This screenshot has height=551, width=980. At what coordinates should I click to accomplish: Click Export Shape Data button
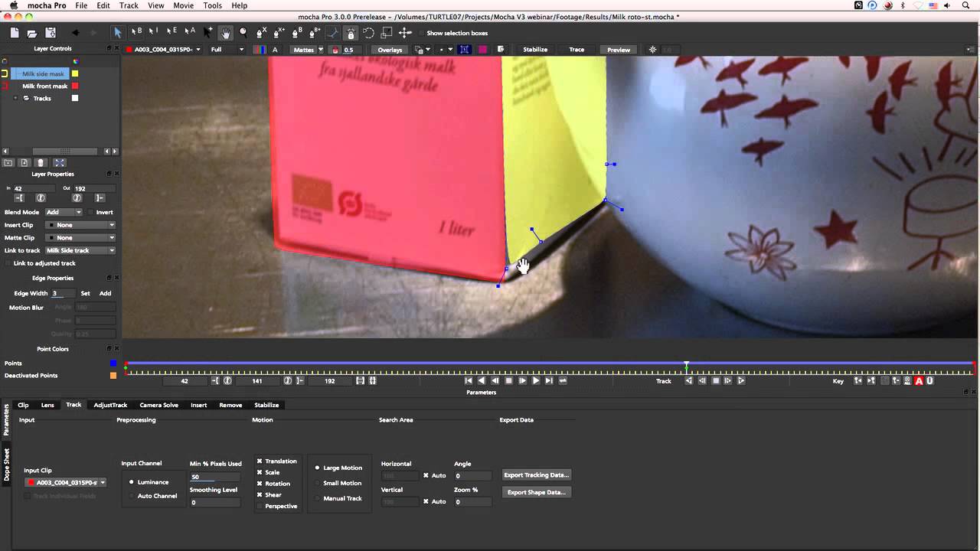(537, 492)
